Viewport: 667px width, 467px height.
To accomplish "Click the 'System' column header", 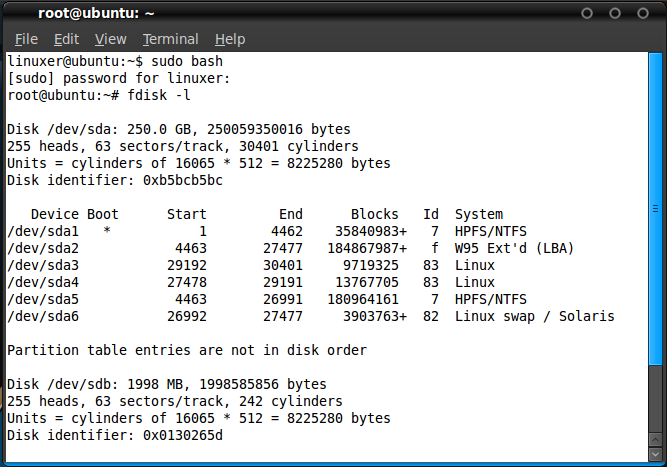I will 479,214.
